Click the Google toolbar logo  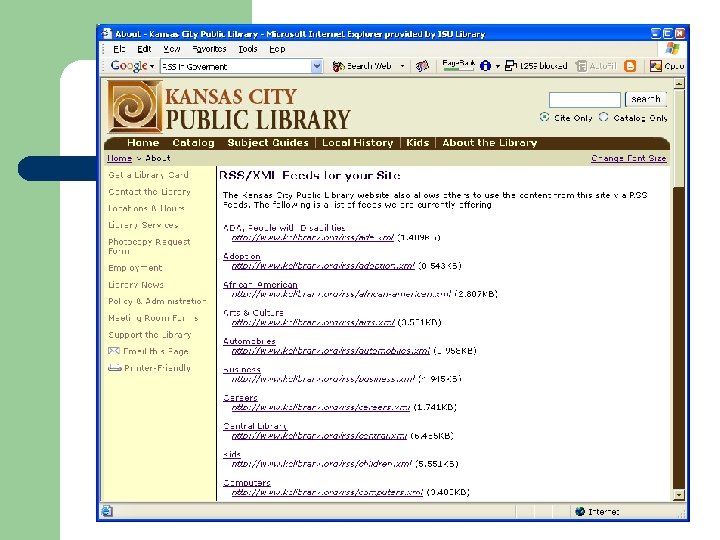coord(129,66)
